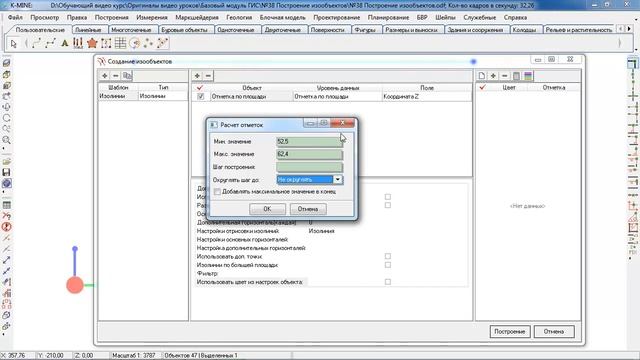Click the 'Отметка' column header

pos(554,87)
